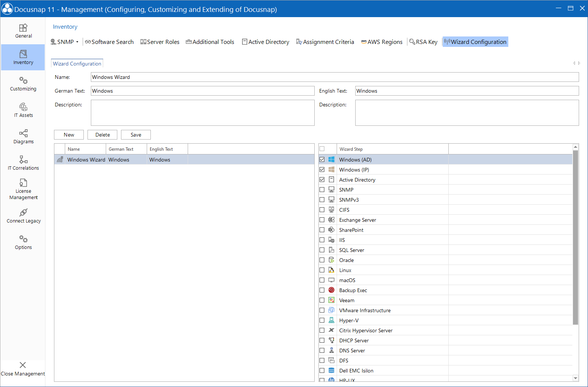Open AWS Regions
Viewport: 588px width, 387px height.
[x=382, y=42]
